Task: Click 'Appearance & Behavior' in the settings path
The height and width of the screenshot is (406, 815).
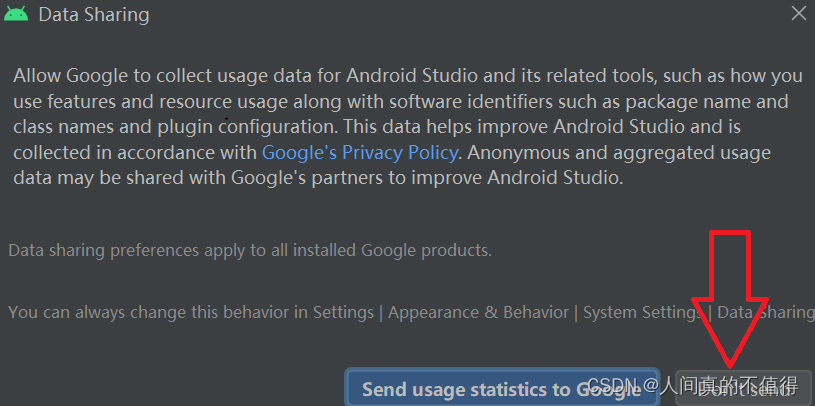Action: point(478,312)
